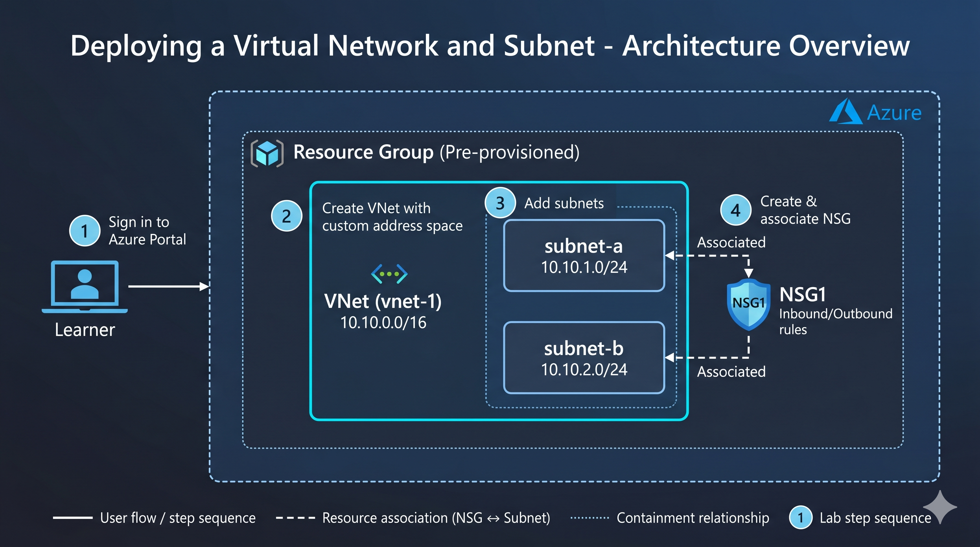Select the subnet-a box
Image resolution: width=980 pixels, height=547 pixels.
coord(584,256)
